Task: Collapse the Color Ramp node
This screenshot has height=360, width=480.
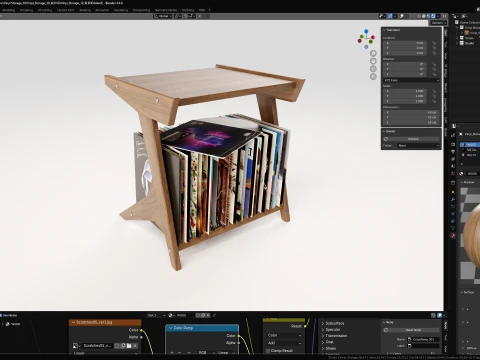Action: (x=170, y=328)
